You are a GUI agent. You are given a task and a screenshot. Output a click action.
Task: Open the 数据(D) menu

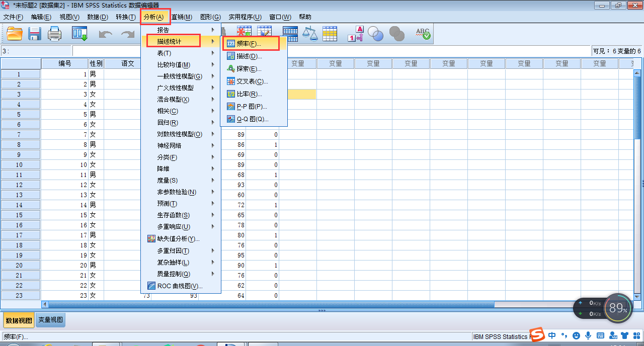pyautogui.click(x=98, y=17)
